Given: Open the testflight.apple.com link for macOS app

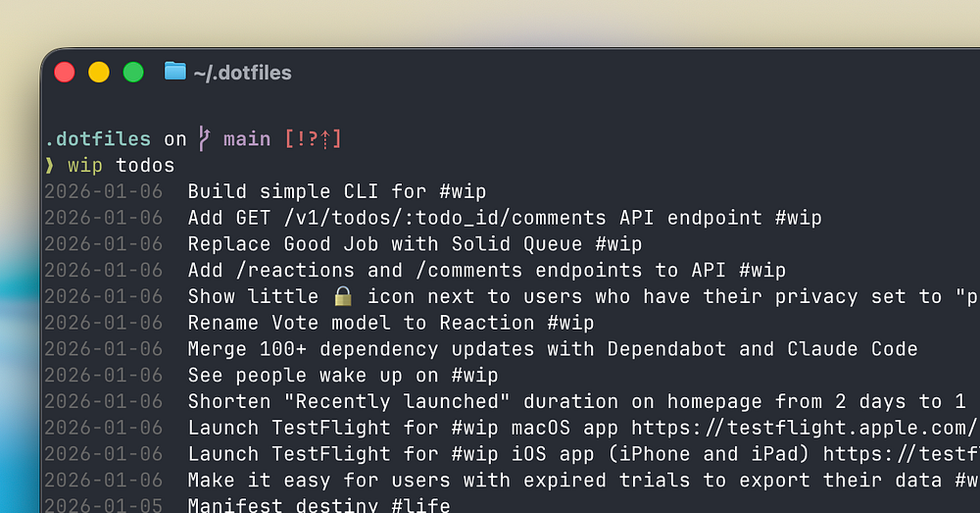Looking at the screenshot, I should pos(805,428).
